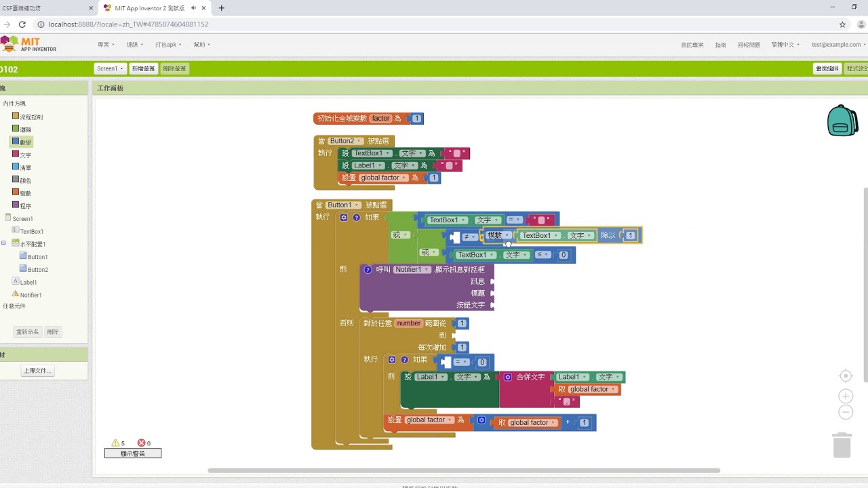This screenshot has width=868, height=488.
Task: Click the MIT App Inventor logo
Action: pyautogui.click(x=28, y=45)
